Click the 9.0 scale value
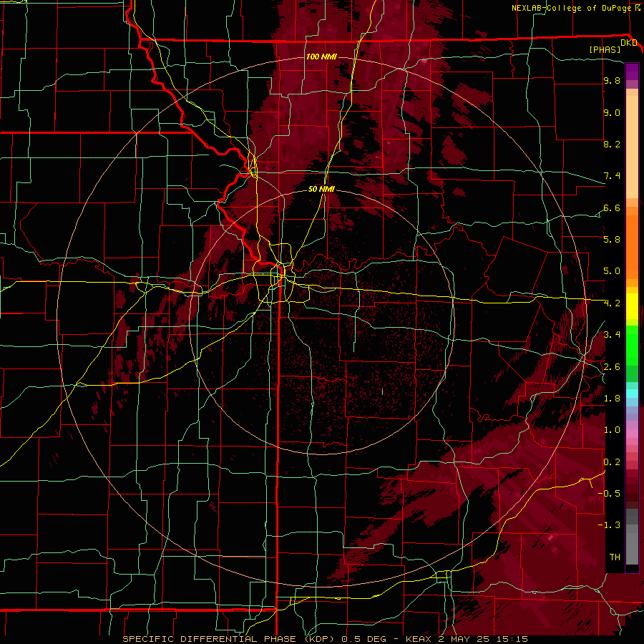 612,112
